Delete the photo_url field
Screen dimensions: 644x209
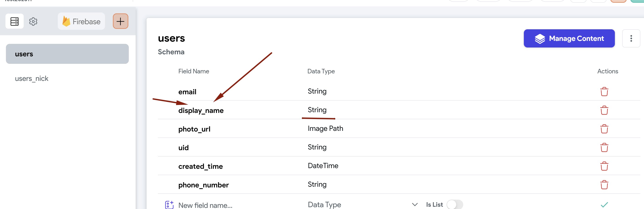click(x=604, y=129)
